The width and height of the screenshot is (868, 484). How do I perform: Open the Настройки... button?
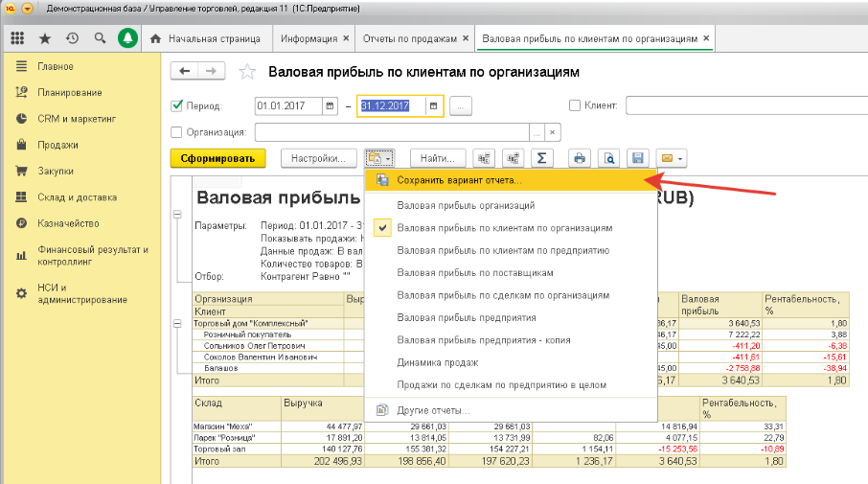pyautogui.click(x=318, y=158)
